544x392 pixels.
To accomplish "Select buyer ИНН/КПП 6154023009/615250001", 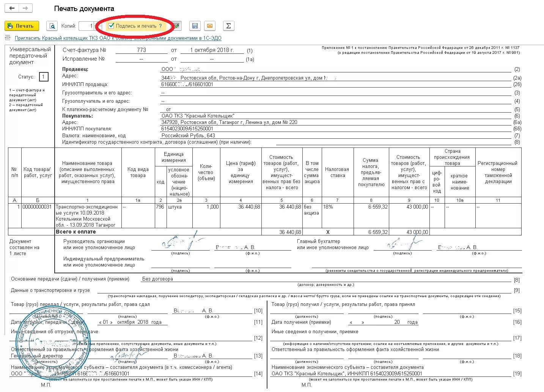I will click(187, 129).
